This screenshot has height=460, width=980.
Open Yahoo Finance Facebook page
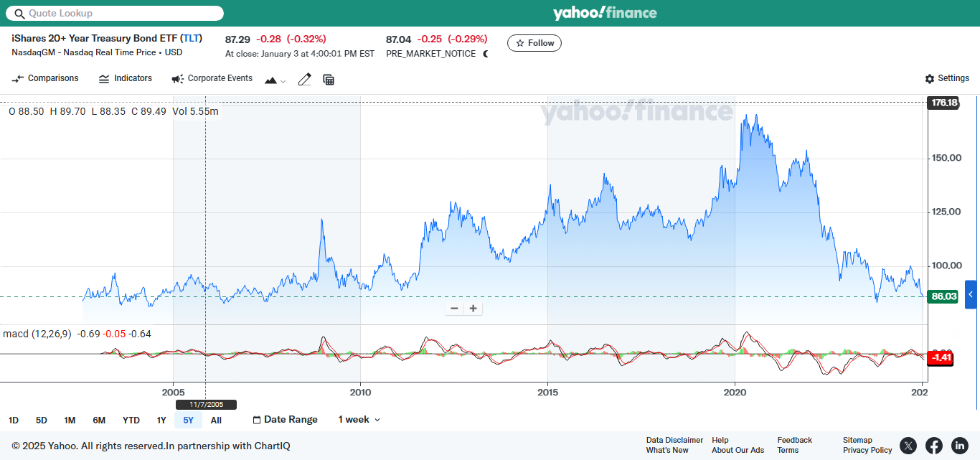click(934, 446)
